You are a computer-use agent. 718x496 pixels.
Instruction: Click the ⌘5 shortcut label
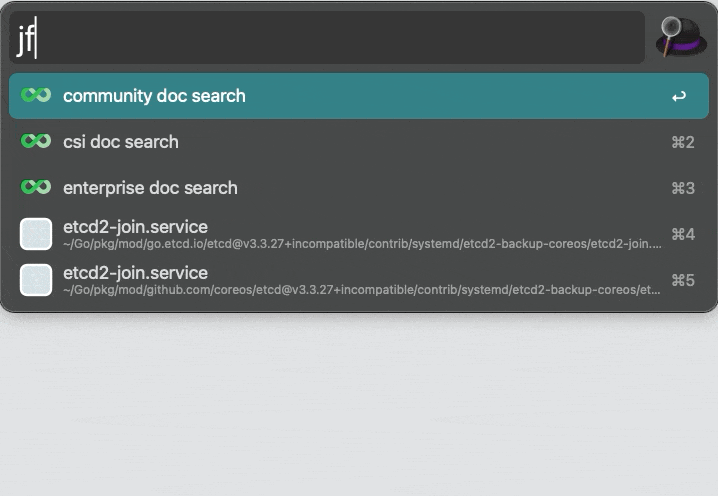(682, 281)
